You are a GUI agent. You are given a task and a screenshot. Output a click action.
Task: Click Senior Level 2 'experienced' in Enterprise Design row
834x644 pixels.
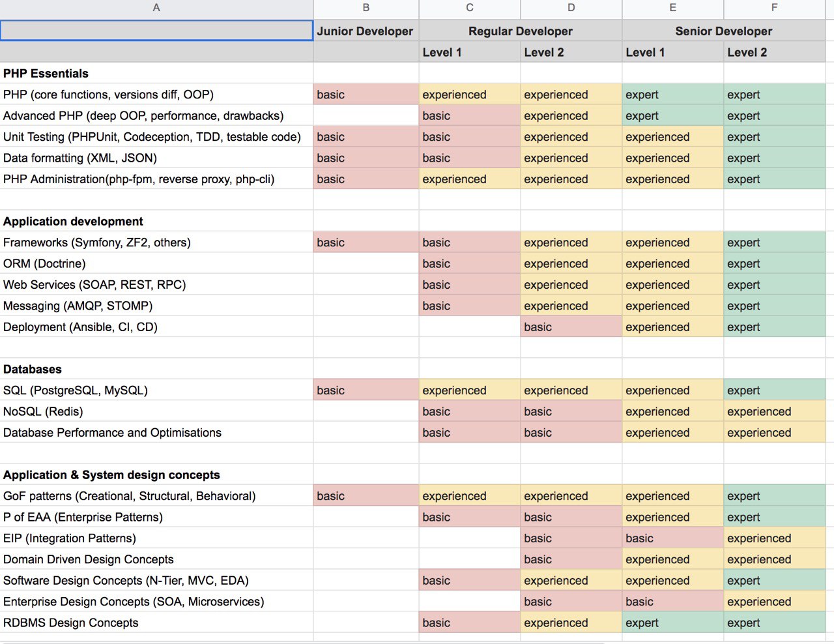pos(775,602)
